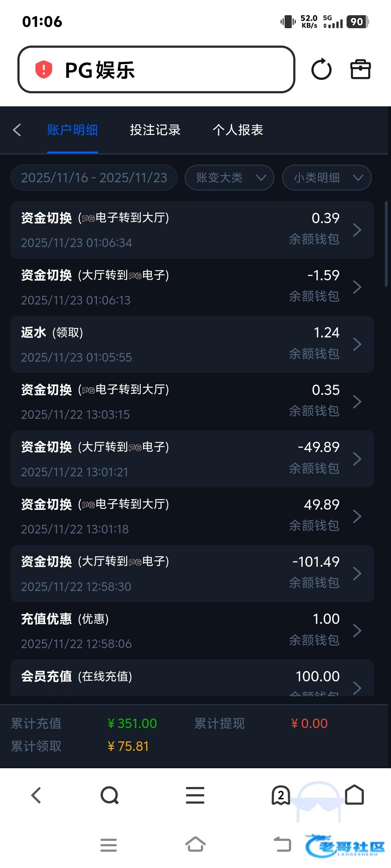
Task: Switch to the 投注记录 tab
Action: 155,130
